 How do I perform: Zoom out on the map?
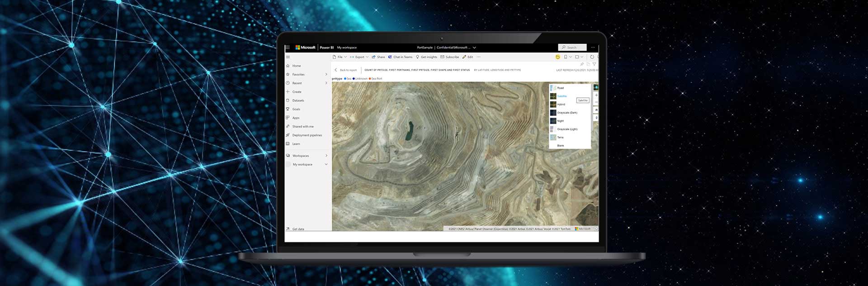click(x=596, y=103)
